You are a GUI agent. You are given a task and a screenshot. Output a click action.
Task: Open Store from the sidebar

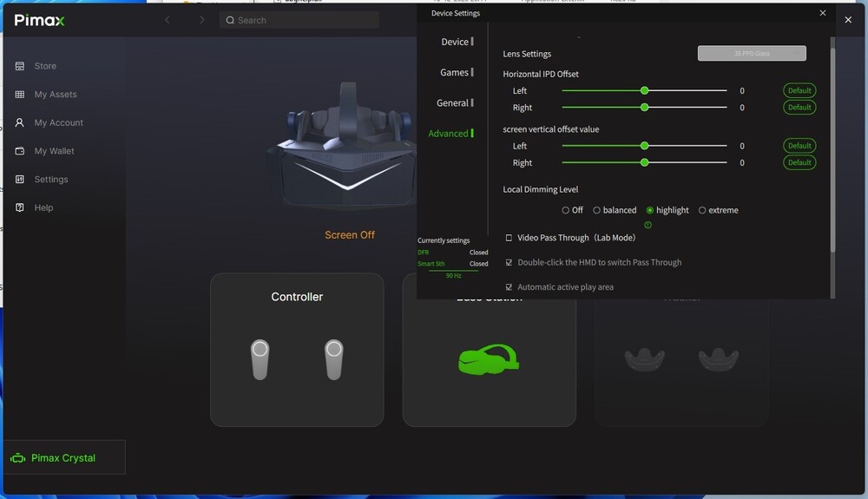tap(45, 66)
